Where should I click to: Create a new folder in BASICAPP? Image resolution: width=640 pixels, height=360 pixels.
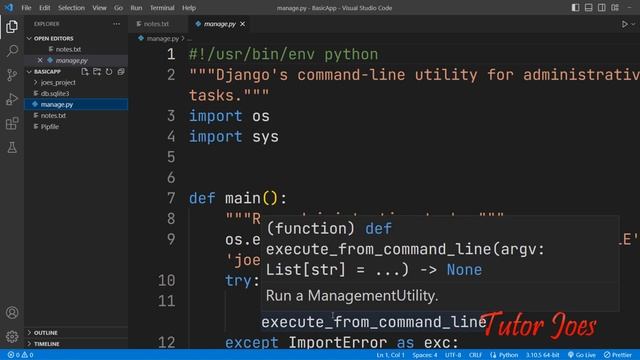click(97, 72)
